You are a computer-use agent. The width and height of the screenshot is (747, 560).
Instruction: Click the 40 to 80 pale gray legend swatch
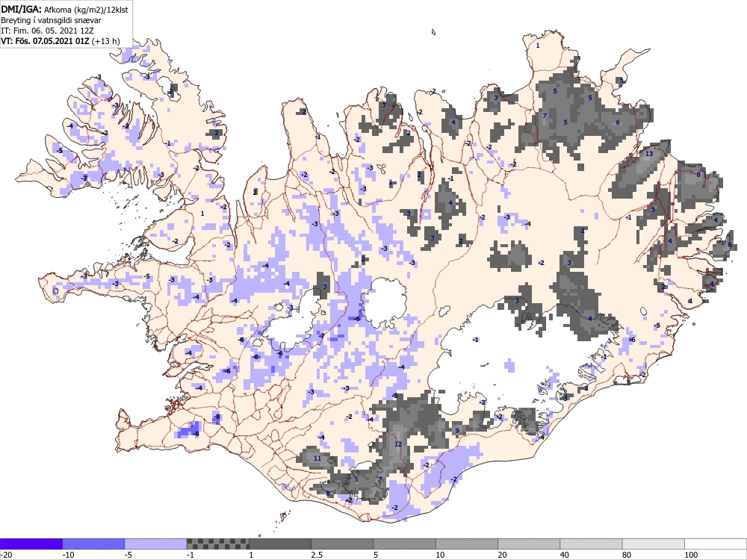pyautogui.click(x=591, y=544)
